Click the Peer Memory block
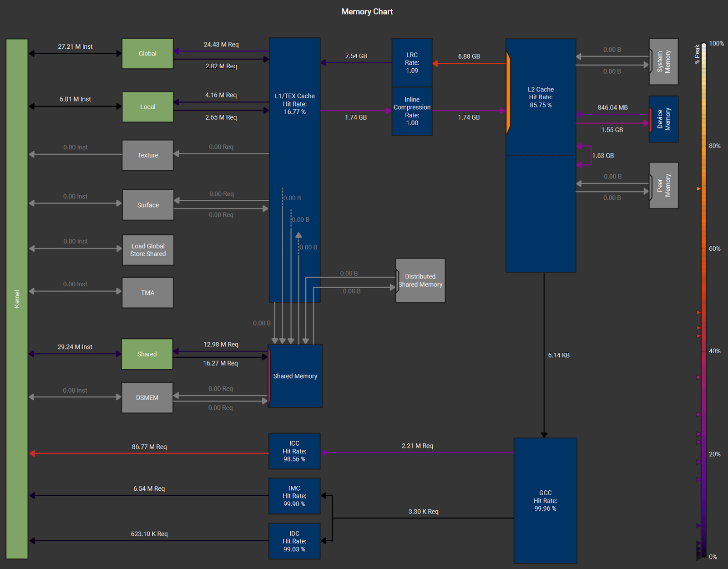The width and height of the screenshot is (728, 569). [663, 185]
